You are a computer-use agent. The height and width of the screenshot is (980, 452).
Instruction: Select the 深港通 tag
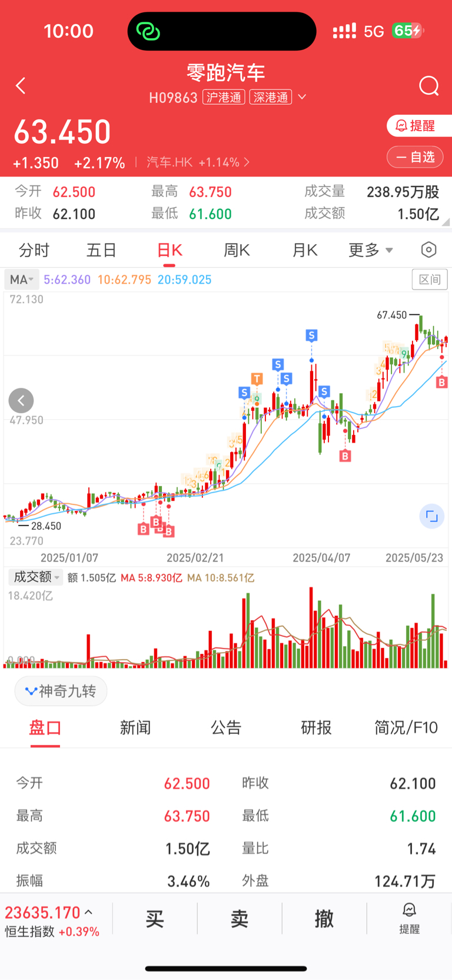(271, 97)
